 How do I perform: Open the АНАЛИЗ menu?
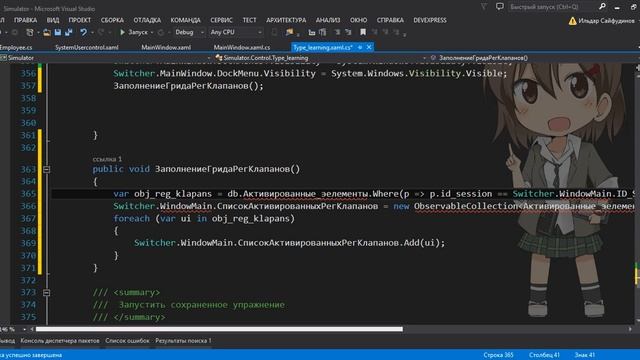328,20
